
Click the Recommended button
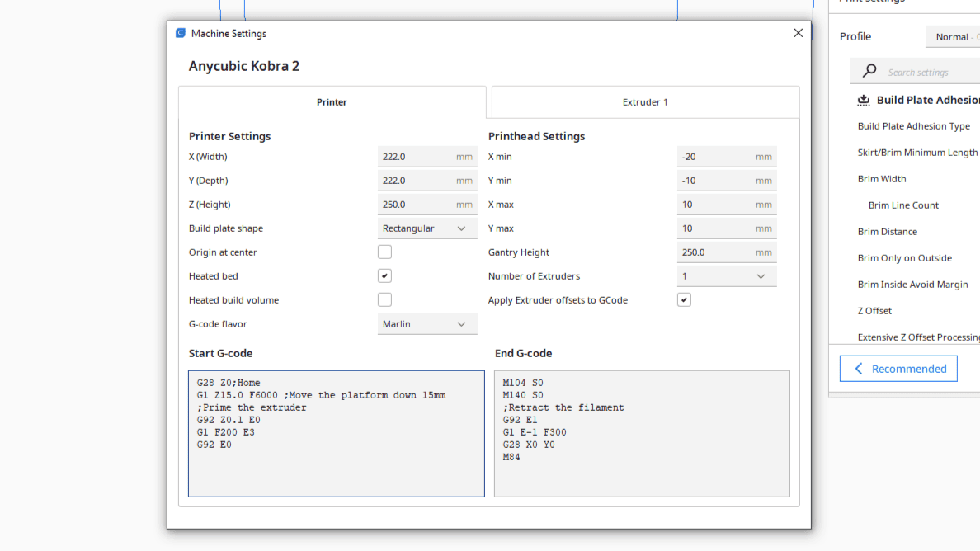898,368
